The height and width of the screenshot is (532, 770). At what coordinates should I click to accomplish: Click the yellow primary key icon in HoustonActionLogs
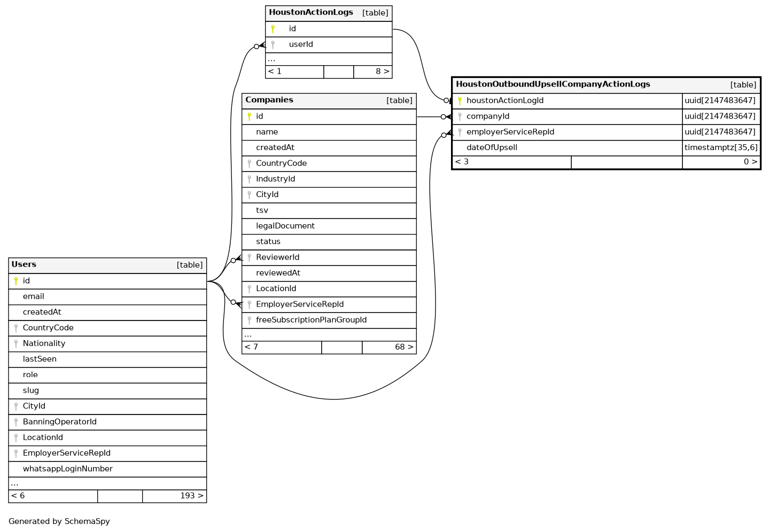(x=273, y=29)
